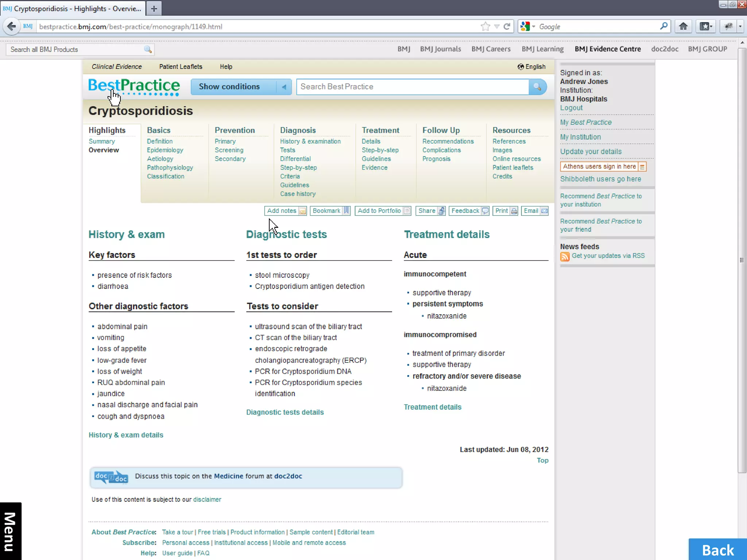Click the Back button
This screenshot has height=560, width=747.
[717, 549]
